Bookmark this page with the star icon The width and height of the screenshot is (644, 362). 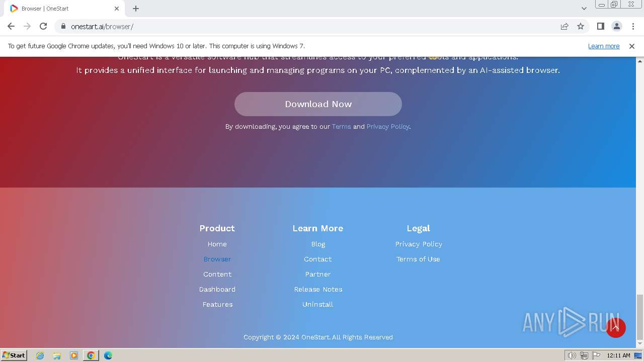[x=581, y=26]
